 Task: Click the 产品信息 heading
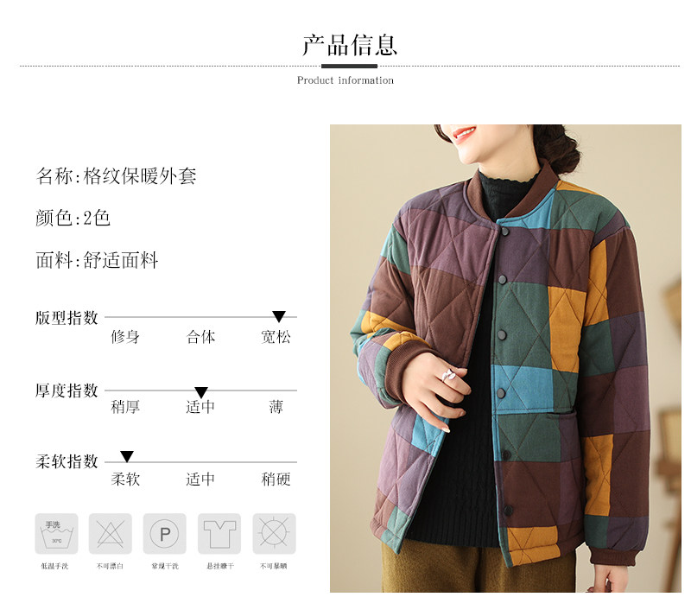click(x=350, y=45)
